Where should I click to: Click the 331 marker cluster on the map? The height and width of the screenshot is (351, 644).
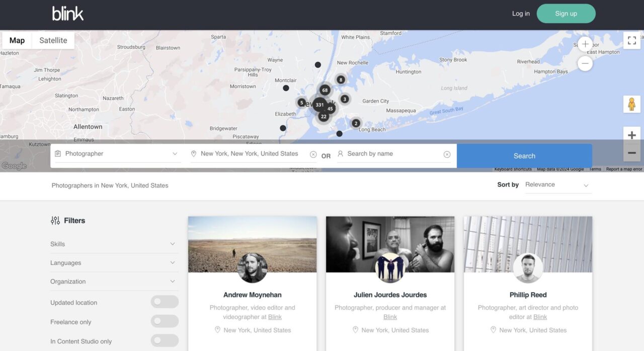tap(319, 104)
